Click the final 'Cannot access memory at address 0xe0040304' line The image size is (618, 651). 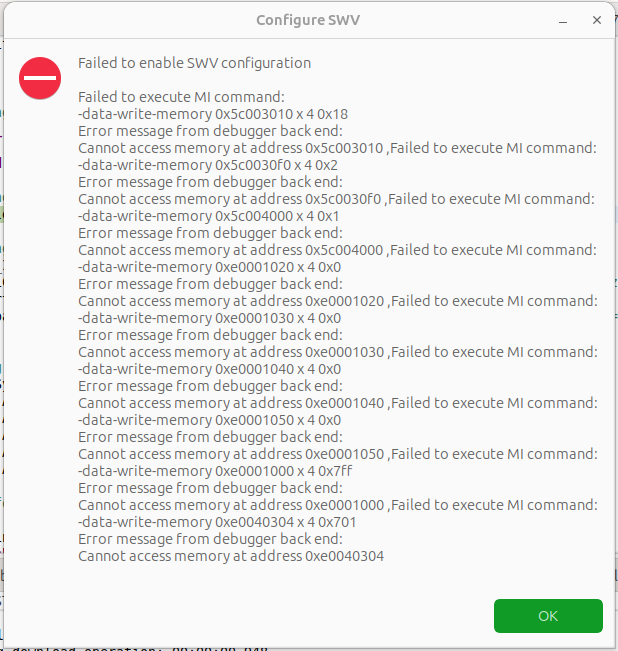231,556
